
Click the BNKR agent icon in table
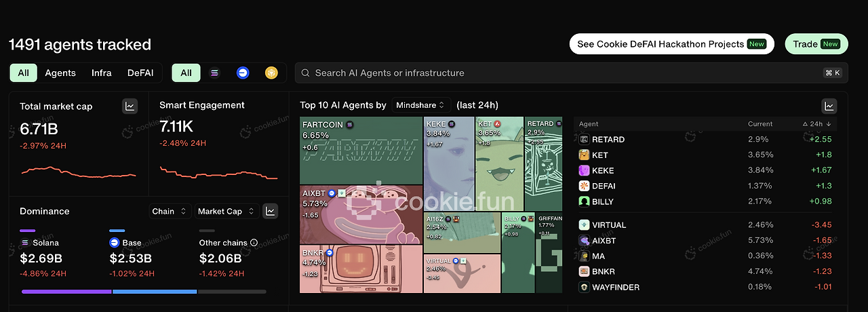click(584, 271)
